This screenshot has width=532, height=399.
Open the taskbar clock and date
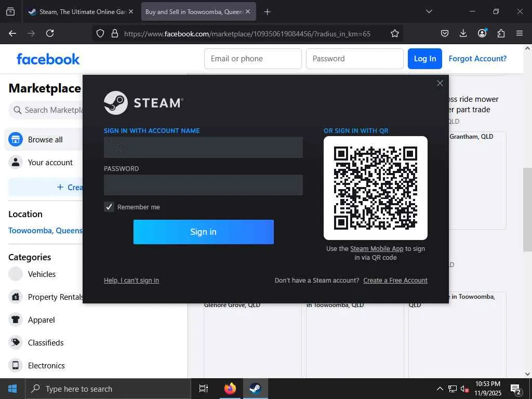pyautogui.click(x=488, y=389)
